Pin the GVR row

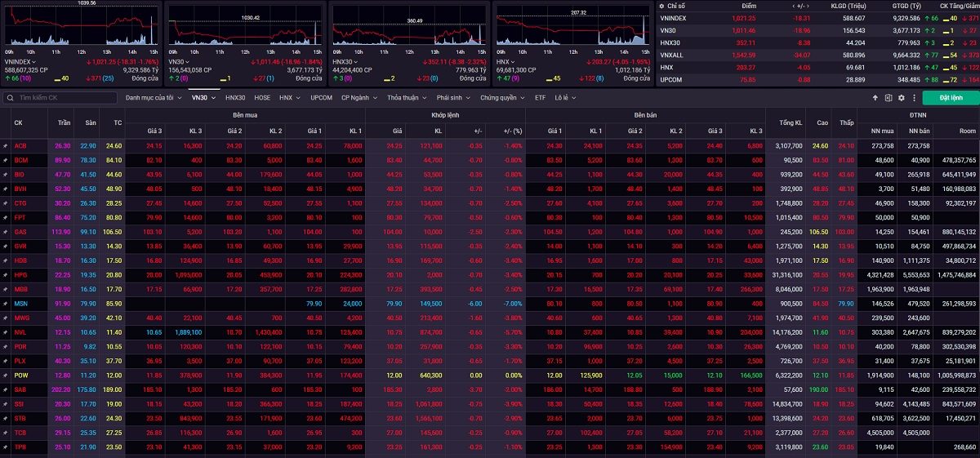point(5,246)
